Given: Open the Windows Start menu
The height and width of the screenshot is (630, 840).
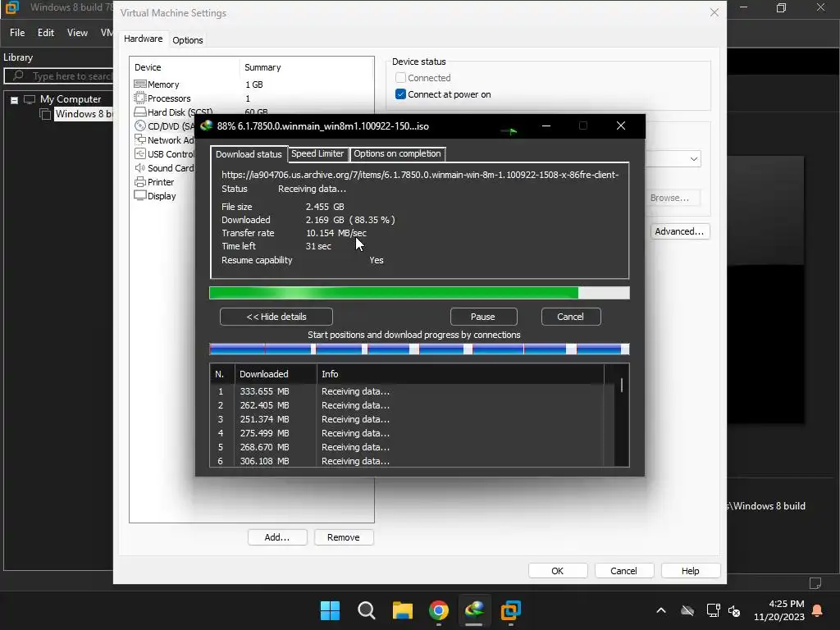Looking at the screenshot, I should coord(330,610).
